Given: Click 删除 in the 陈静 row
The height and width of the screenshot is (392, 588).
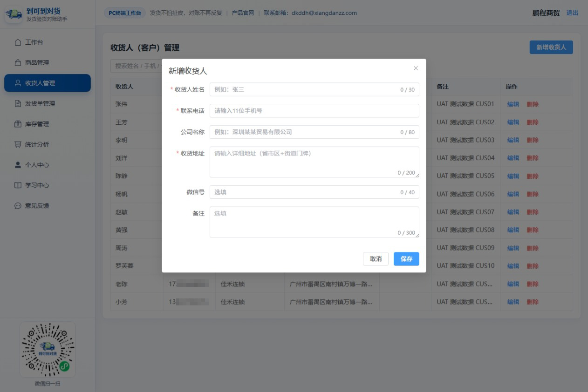Looking at the screenshot, I should point(533,176).
